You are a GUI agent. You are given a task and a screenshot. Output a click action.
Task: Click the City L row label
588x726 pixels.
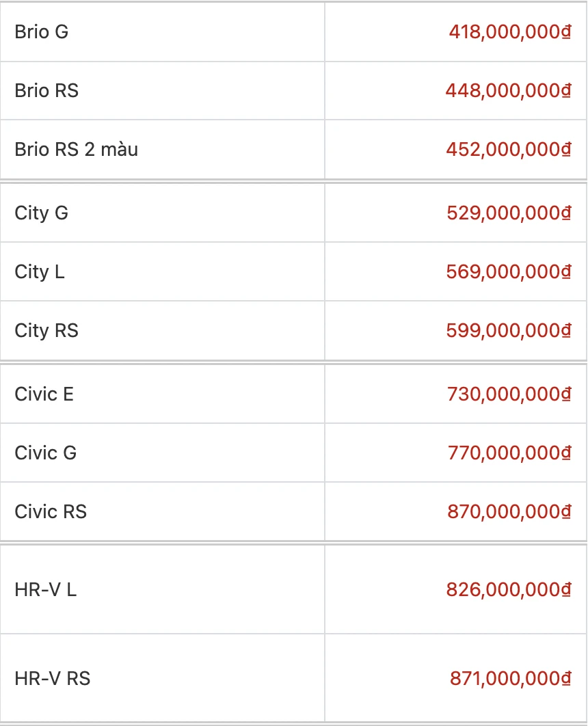click(x=40, y=272)
